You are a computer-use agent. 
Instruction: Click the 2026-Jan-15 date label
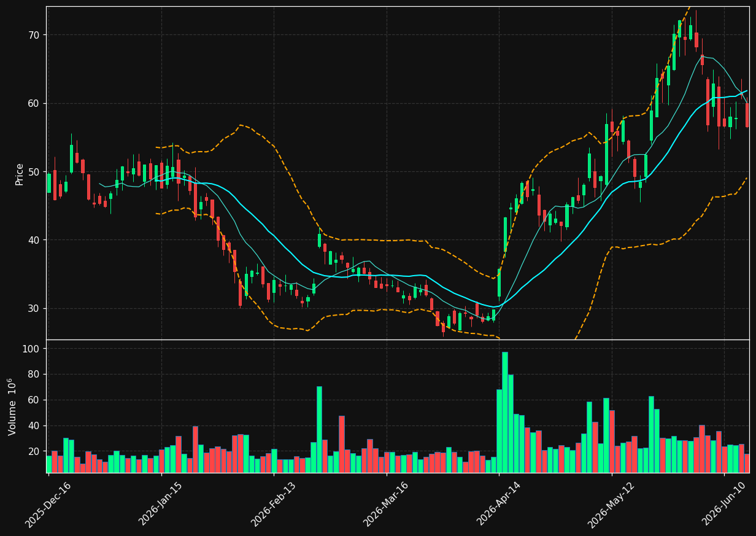(161, 505)
